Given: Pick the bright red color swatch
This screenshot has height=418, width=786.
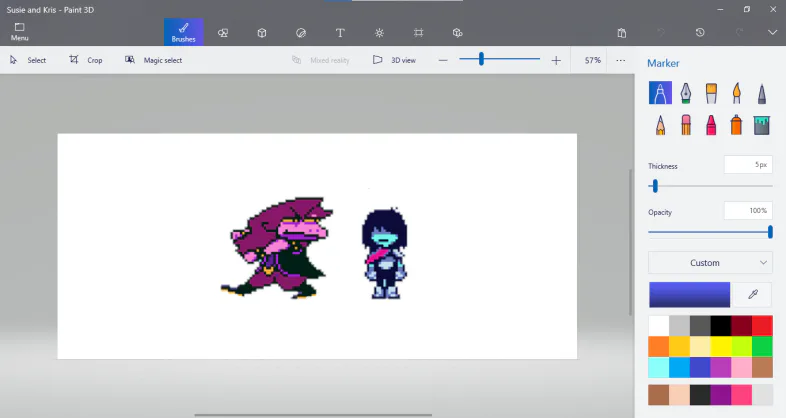Looking at the screenshot, I should click(762, 326).
